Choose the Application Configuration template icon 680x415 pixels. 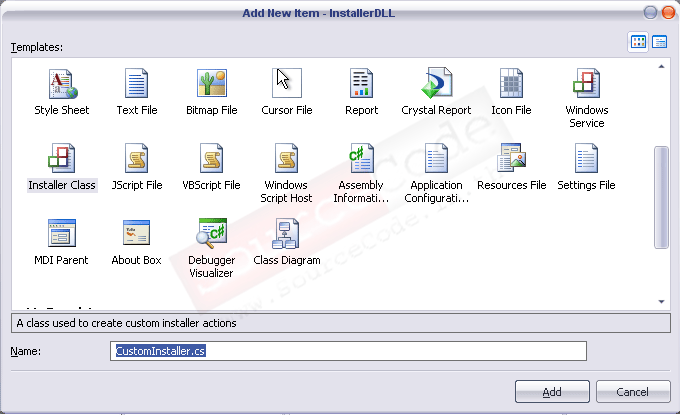tap(437, 158)
